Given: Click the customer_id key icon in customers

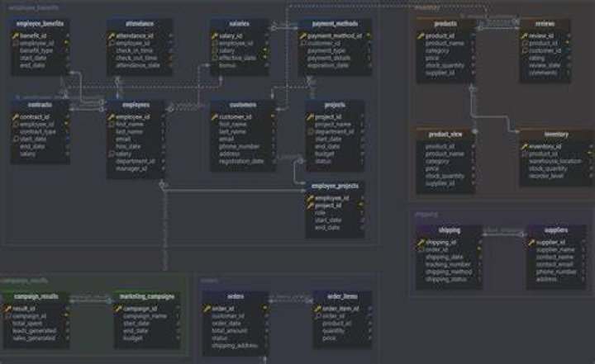Looking at the screenshot, I should pyautogui.click(x=215, y=117).
